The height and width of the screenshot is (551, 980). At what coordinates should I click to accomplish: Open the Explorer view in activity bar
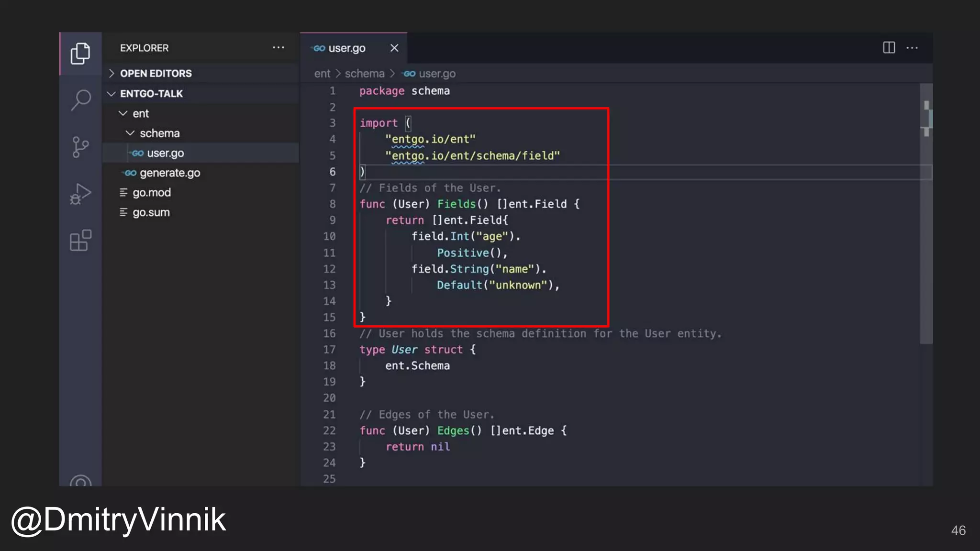80,53
